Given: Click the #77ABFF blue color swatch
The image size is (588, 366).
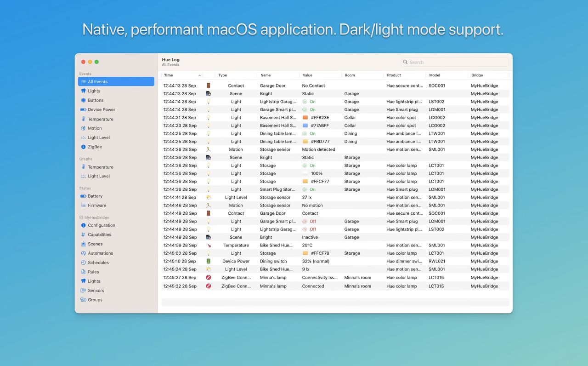Looking at the screenshot, I should 305,126.
